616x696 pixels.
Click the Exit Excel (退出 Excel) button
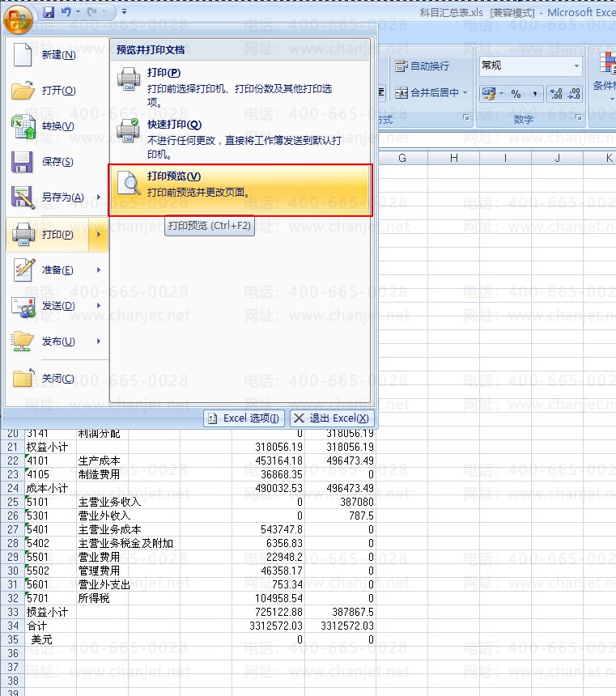click(x=332, y=418)
